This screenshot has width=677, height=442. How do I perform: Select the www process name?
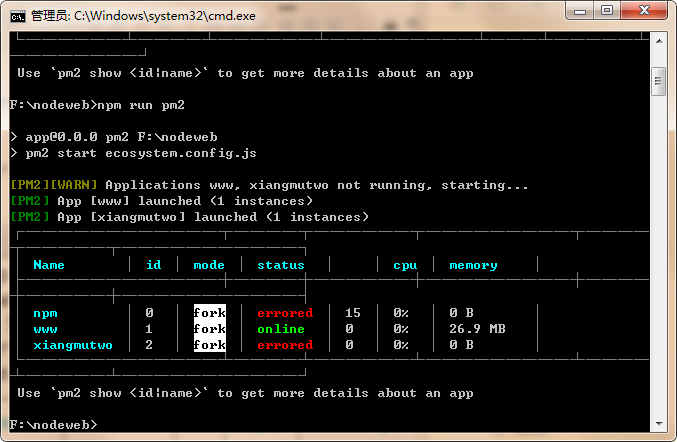pos(45,329)
